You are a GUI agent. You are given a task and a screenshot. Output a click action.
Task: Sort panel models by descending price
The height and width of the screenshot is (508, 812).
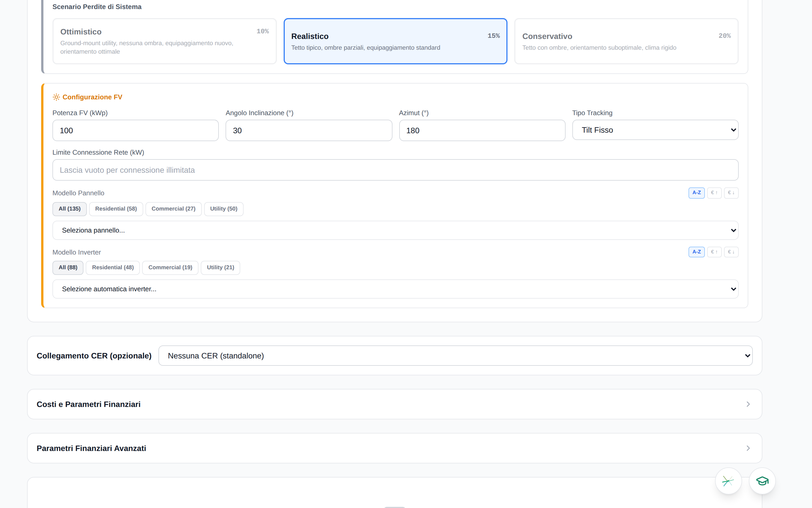coord(731,193)
